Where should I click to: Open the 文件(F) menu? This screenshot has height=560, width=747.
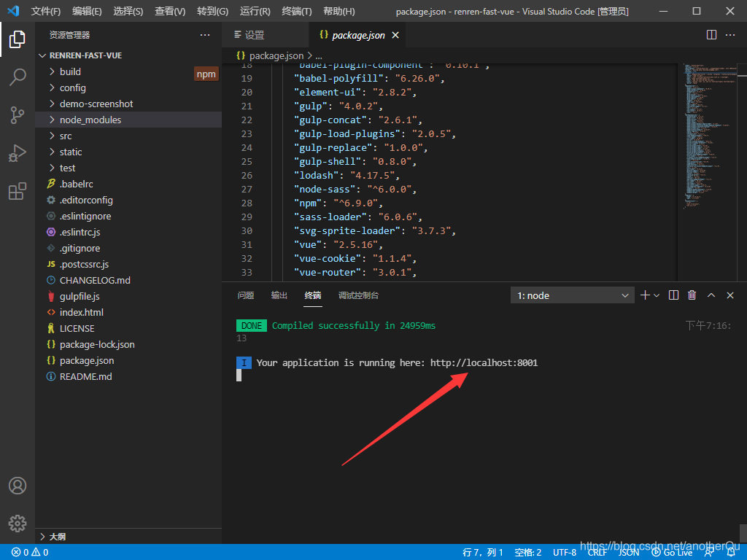45,11
